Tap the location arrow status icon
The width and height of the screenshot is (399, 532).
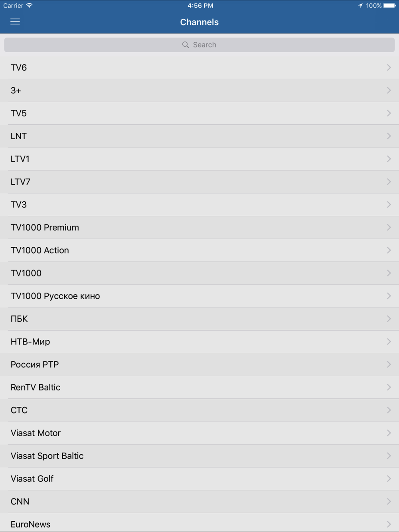tap(360, 6)
